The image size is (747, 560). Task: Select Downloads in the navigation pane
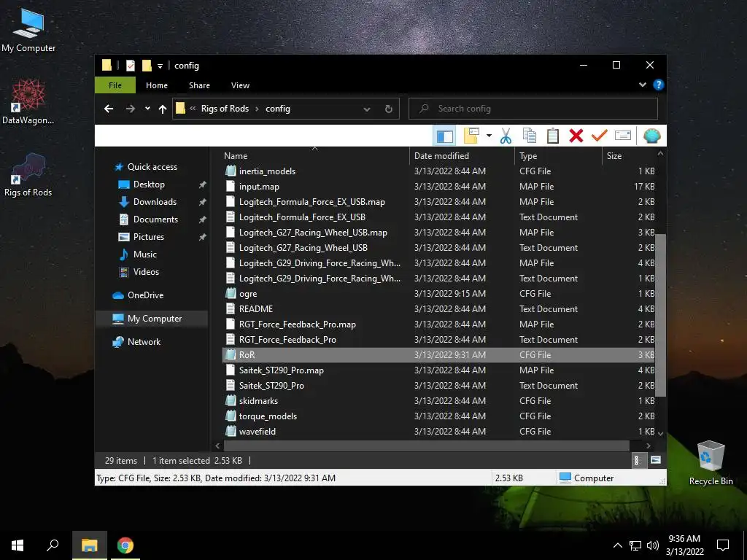pos(155,202)
